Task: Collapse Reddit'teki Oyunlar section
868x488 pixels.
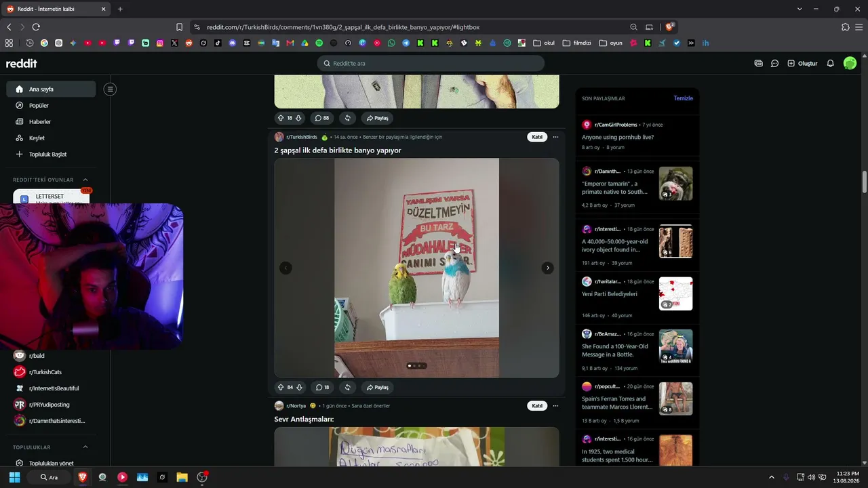Action: 85,180
